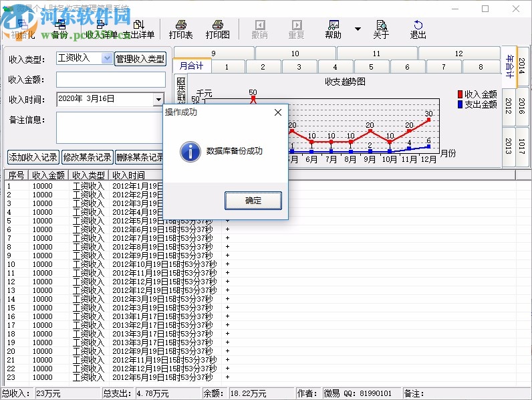532x400 pixels.
Task: Select month tab 7
Action: point(444,66)
